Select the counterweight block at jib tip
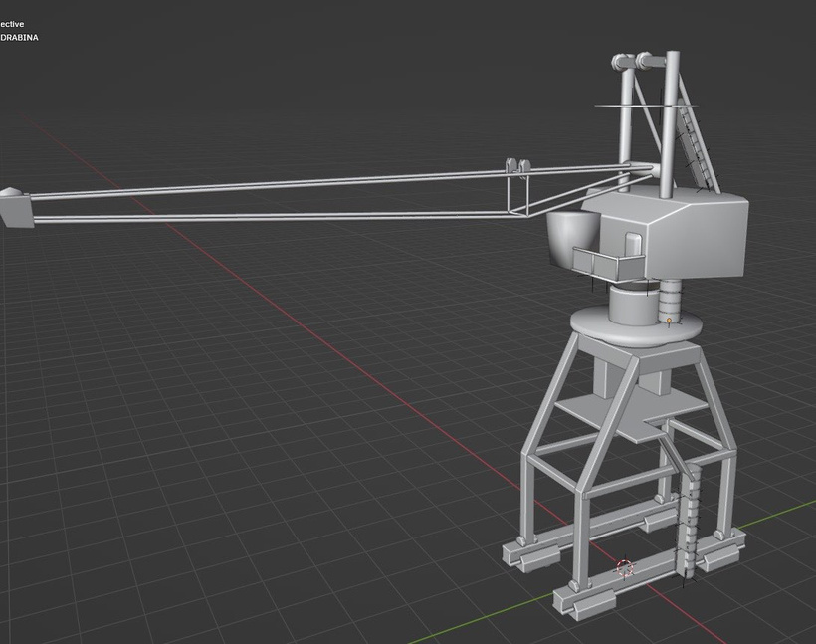Viewport: 816px width, 644px height. (18, 209)
